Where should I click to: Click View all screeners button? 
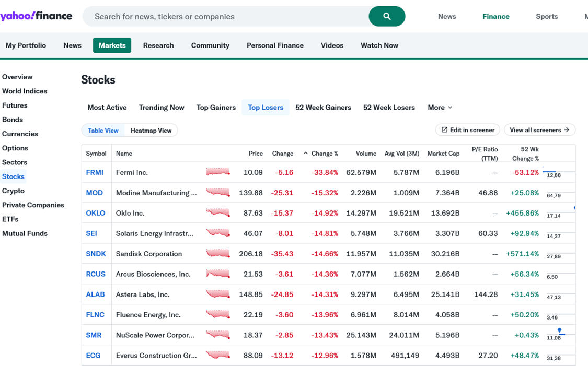[539, 130]
